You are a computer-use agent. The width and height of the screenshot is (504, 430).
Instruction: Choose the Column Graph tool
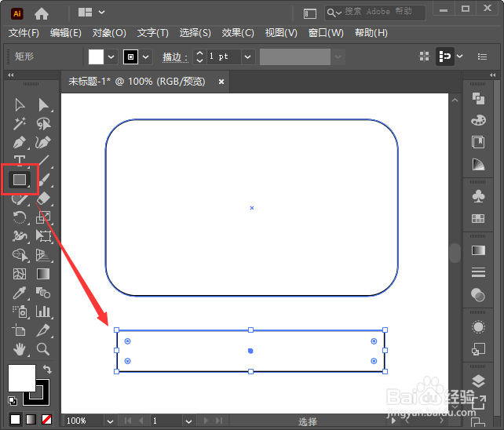tap(43, 312)
